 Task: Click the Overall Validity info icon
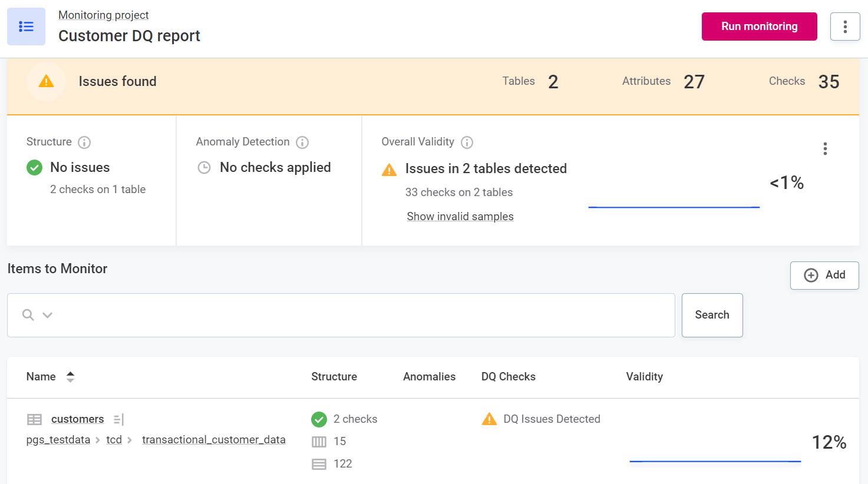coord(467,142)
